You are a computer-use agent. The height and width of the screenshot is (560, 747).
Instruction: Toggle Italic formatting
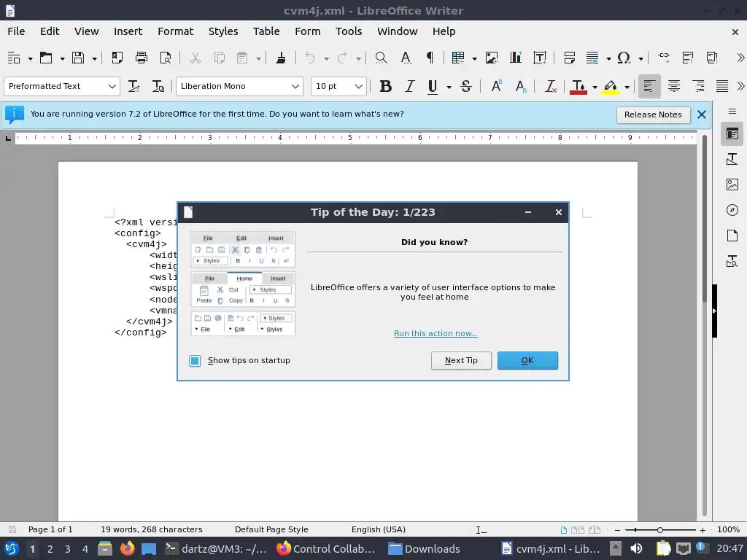point(409,86)
